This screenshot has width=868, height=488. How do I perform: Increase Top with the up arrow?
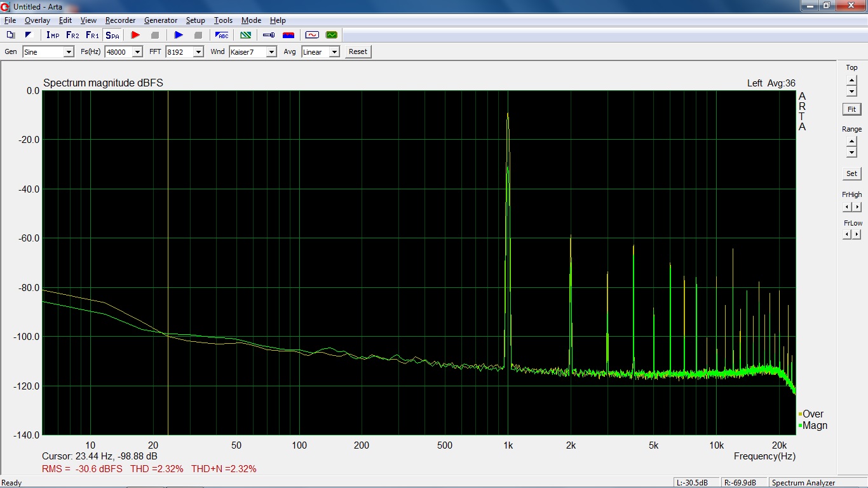pyautogui.click(x=851, y=81)
